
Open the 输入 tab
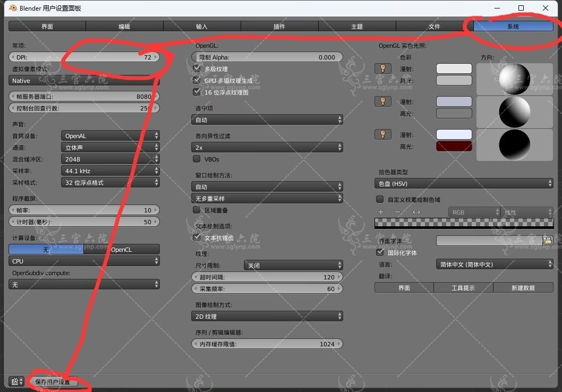[202, 26]
